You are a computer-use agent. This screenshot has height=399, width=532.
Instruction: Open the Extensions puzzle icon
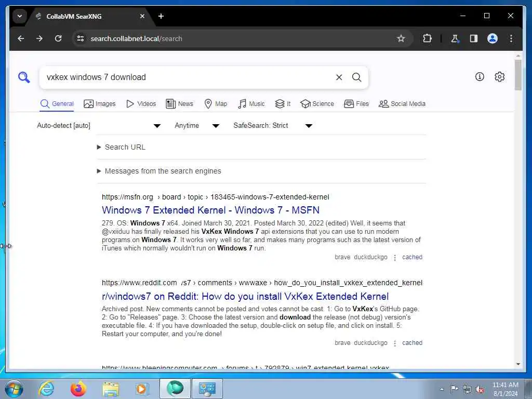point(427,38)
